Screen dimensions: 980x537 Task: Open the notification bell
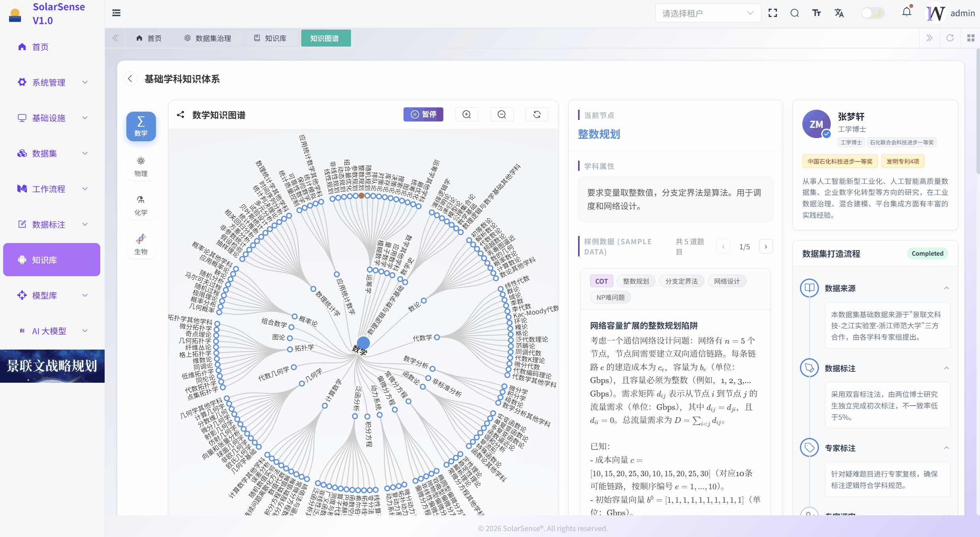pyautogui.click(x=907, y=12)
